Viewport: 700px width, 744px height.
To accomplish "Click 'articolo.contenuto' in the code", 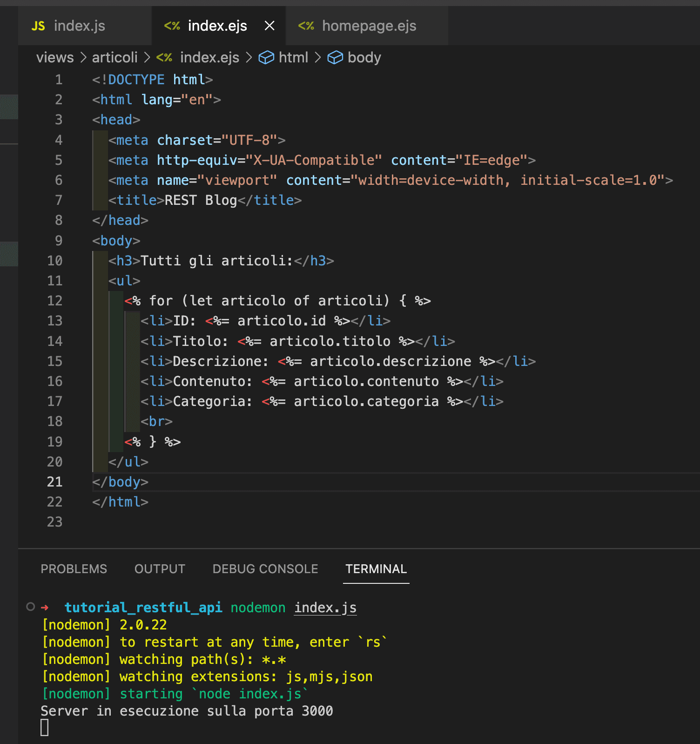I will (x=366, y=381).
